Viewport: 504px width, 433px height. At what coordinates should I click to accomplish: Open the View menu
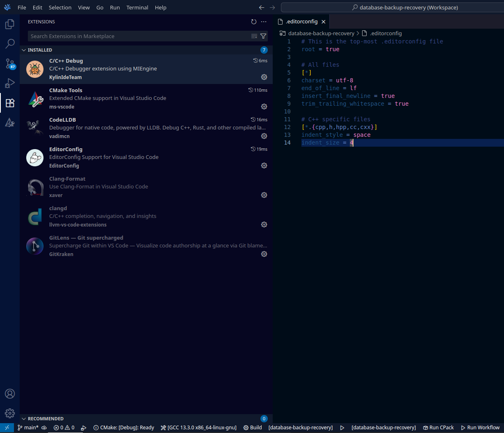(84, 7)
